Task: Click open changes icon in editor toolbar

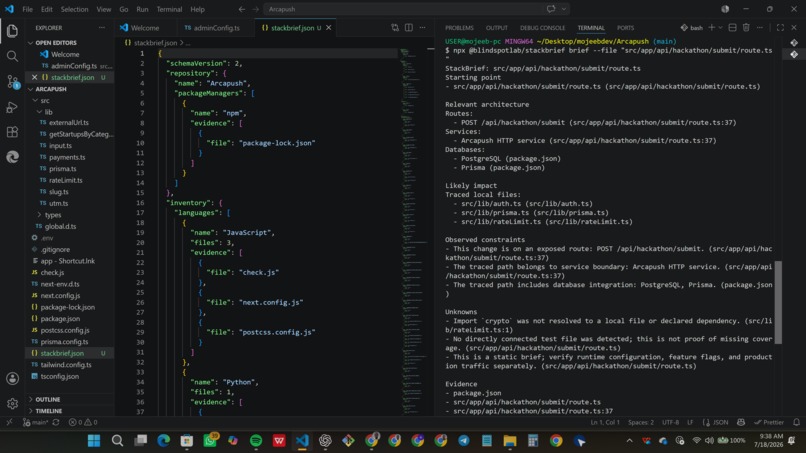Action: 395,28
